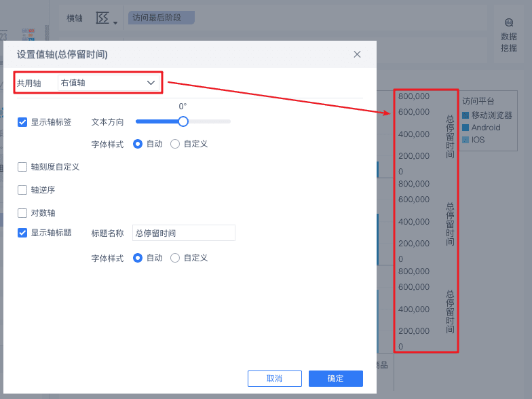The image size is (532, 399).
Task: Click the 取消 button
Action: point(274,379)
